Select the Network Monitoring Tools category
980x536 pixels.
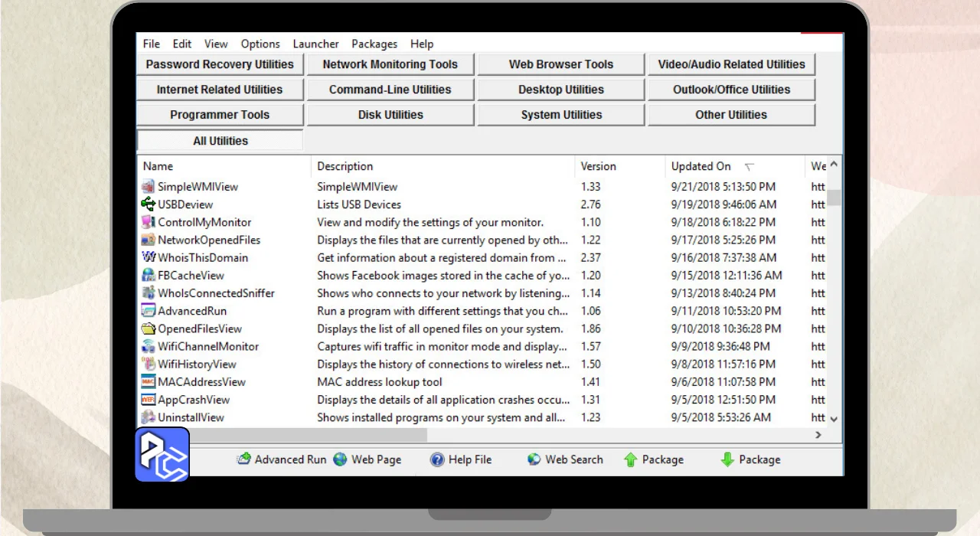(390, 64)
